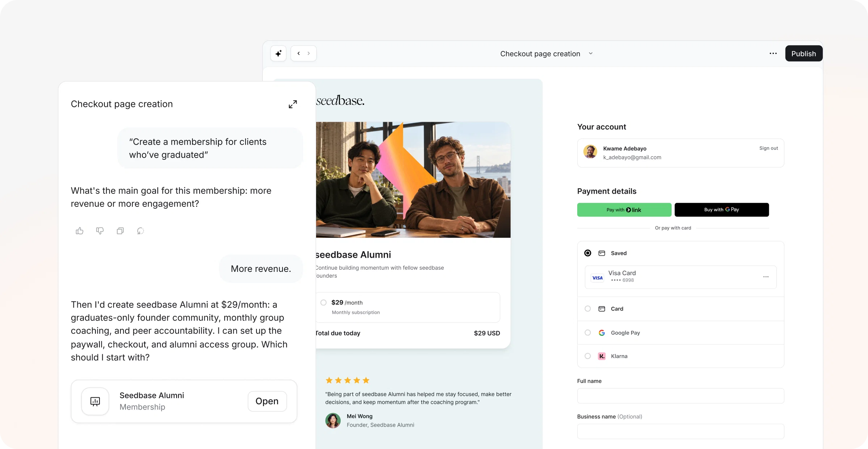Click Kwame Adebayo's avatar
The image size is (868, 449).
pos(590,152)
